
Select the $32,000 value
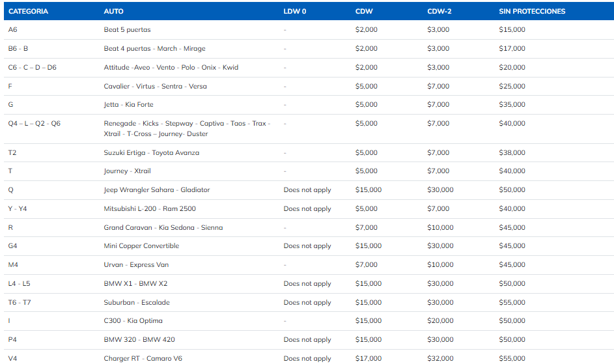tap(441, 359)
